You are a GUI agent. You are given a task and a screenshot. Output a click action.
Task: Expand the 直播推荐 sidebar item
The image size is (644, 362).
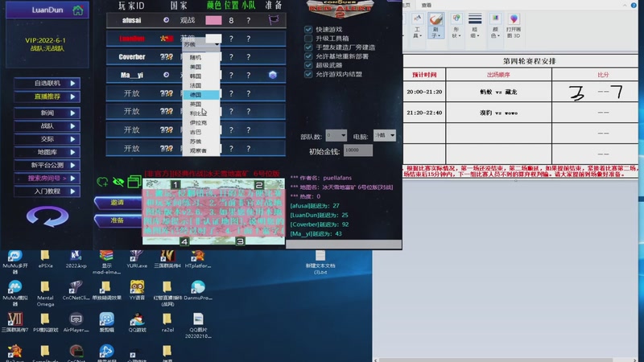point(47,97)
